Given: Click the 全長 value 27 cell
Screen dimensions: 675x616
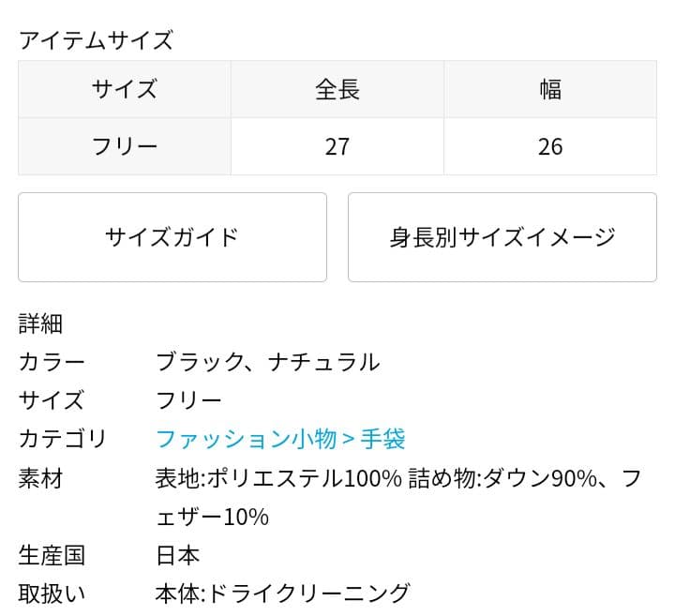Looking at the screenshot, I should point(337,146).
